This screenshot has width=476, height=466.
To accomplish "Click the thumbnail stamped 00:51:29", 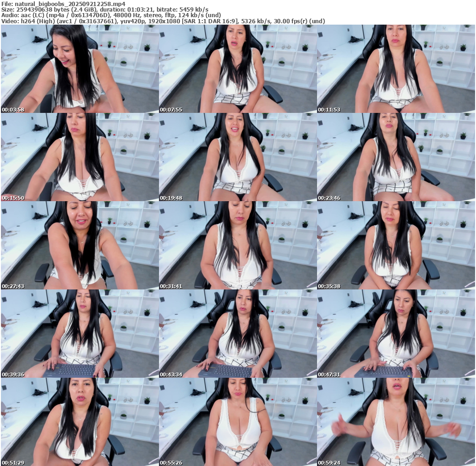I will click(x=80, y=422).
